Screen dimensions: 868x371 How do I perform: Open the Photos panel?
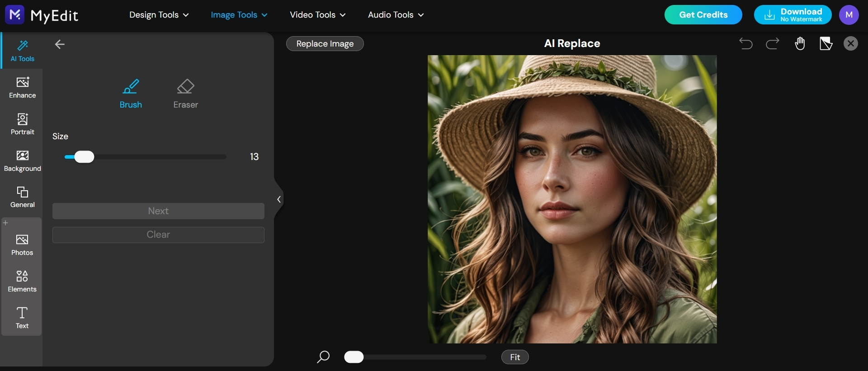22,245
